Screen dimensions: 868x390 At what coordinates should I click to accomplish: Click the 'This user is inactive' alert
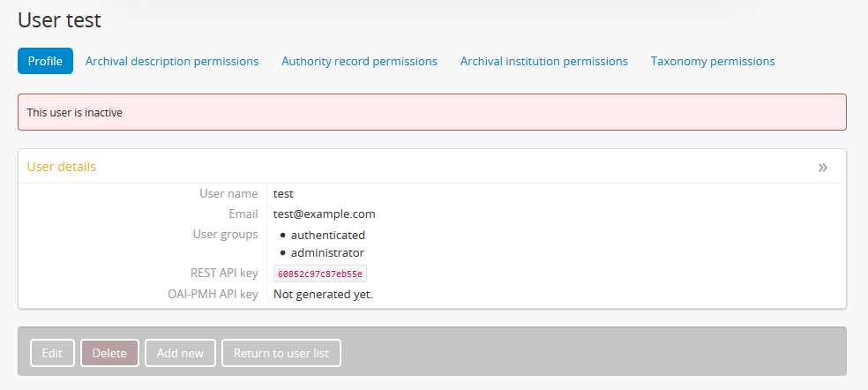pos(75,112)
